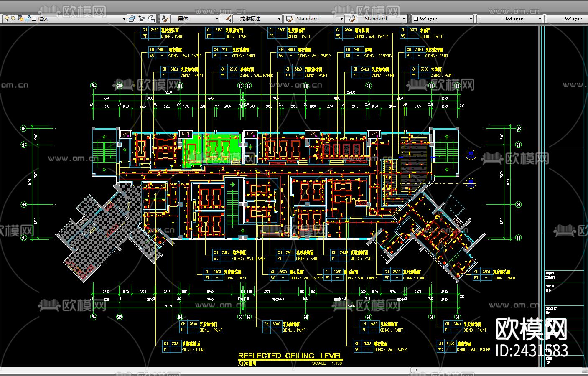Open the Text Style manager icon

[165, 19]
